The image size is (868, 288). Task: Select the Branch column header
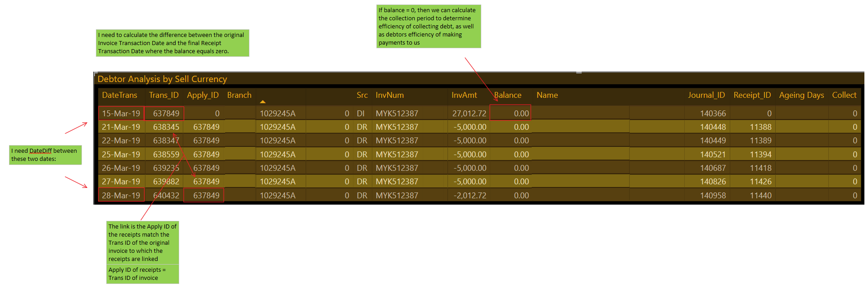(x=239, y=95)
